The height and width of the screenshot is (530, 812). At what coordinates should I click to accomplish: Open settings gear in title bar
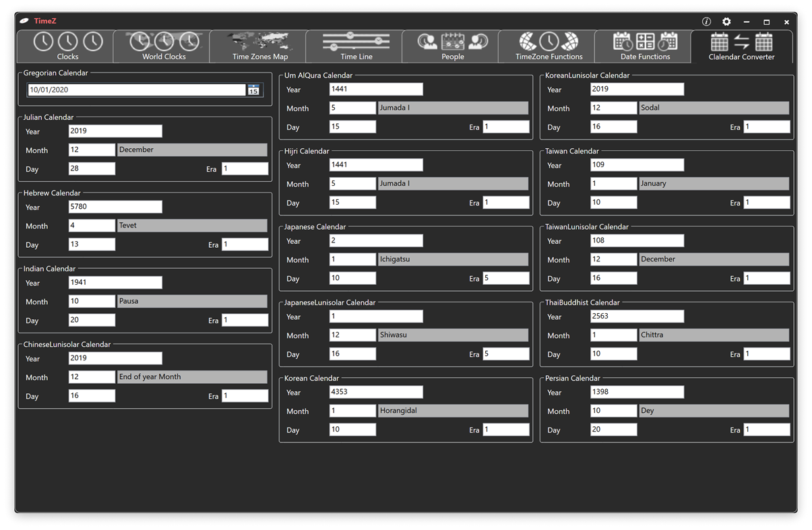coord(726,22)
